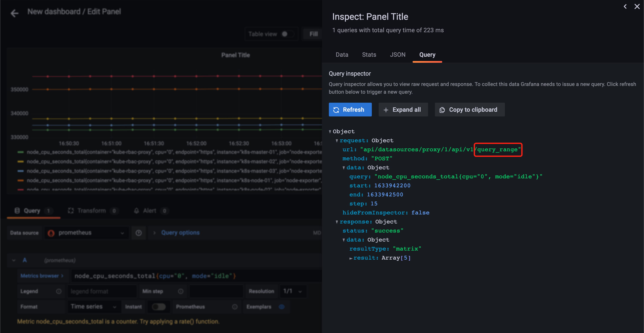Click the k8s-master-02 legend series swatch
Viewport: 644px width, 333px height.
point(20,162)
